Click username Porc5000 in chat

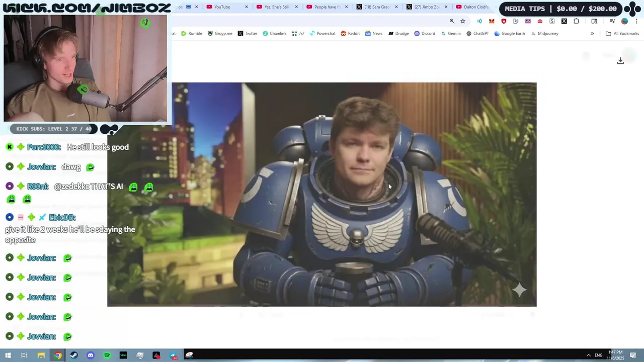[44, 147]
